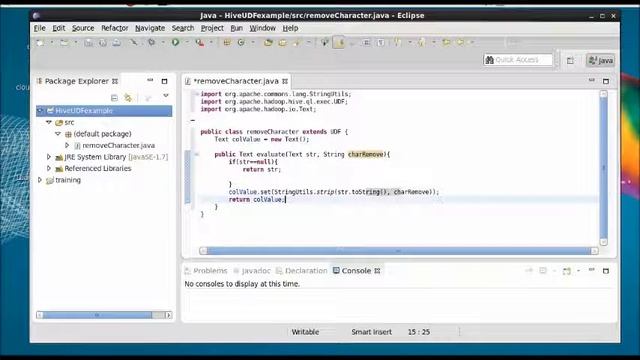Click the Print toolbar icon
The height and width of the screenshot is (360, 640).
coord(116,42)
